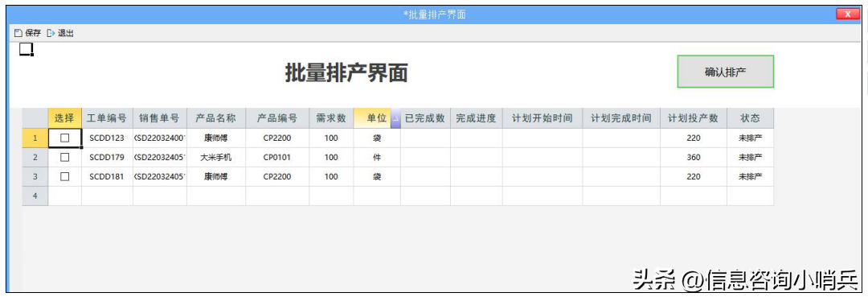Click the 已完成数 column header
This screenshot has width=868, height=301.
425,118
